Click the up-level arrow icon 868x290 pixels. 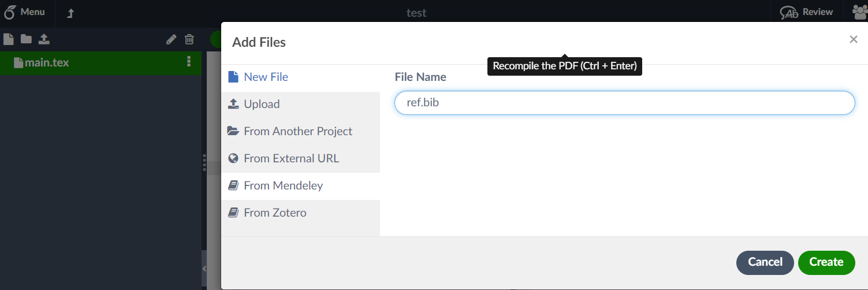click(70, 13)
